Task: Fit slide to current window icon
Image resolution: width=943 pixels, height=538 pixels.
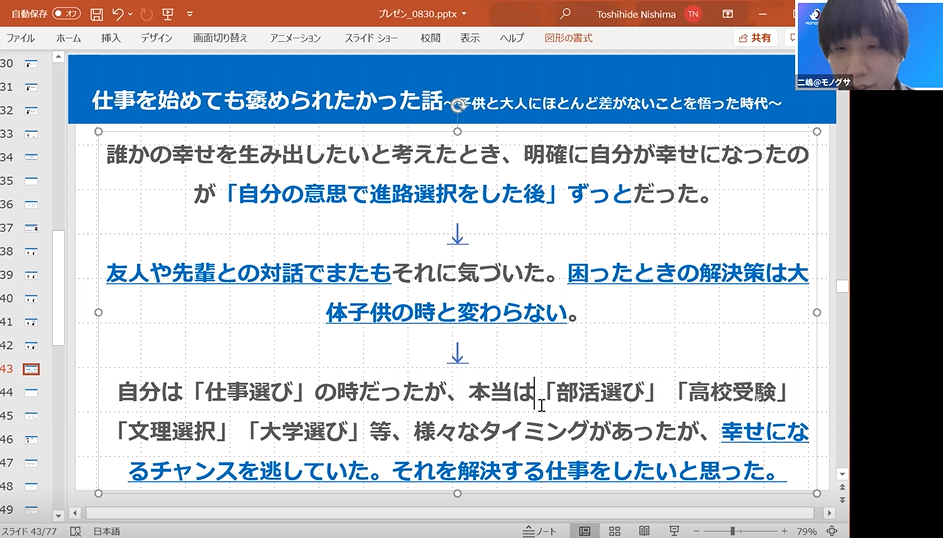Action: click(832, 531)
